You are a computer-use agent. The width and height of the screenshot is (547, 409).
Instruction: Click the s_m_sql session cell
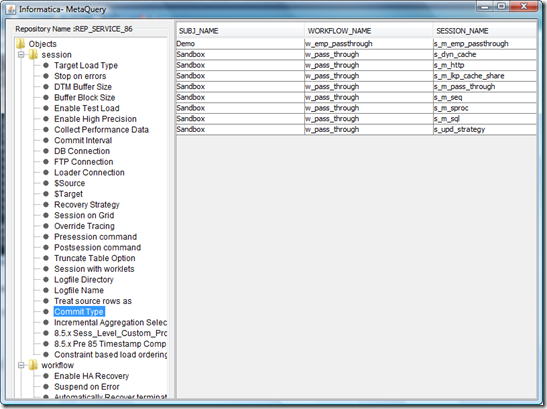pos(485,119)
